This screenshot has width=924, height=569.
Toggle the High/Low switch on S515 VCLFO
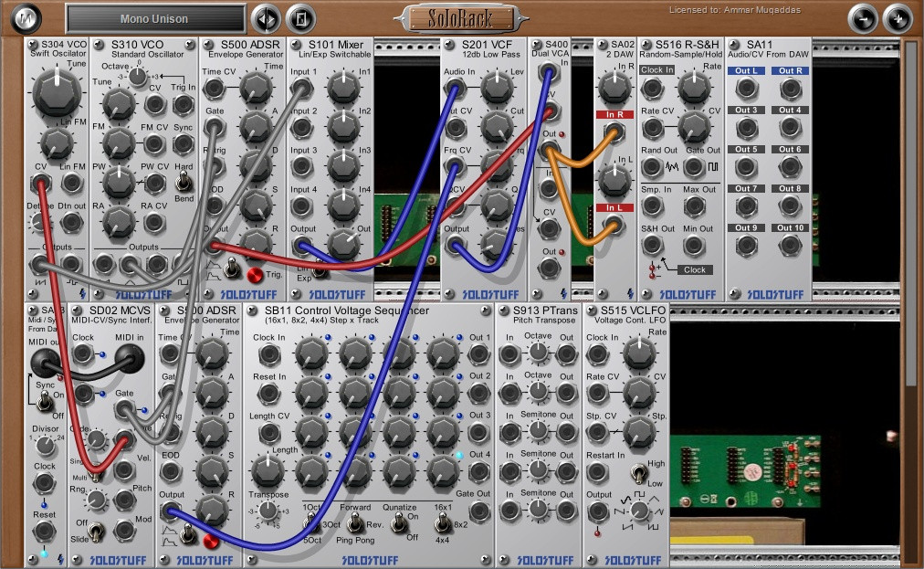636,472
